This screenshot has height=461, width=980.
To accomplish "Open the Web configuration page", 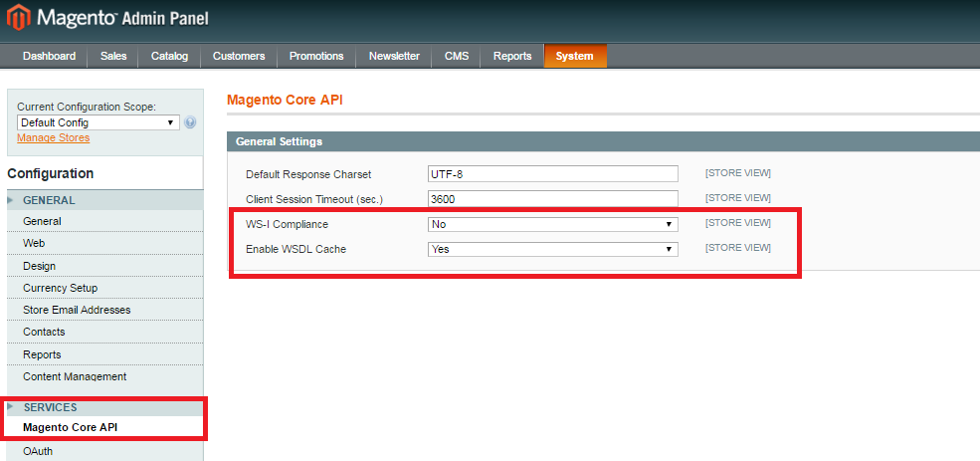I will pos(34,243).
